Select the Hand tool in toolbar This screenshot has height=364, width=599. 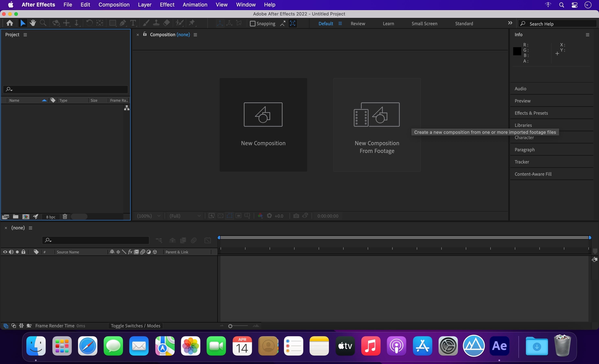[x=33, y=23]
